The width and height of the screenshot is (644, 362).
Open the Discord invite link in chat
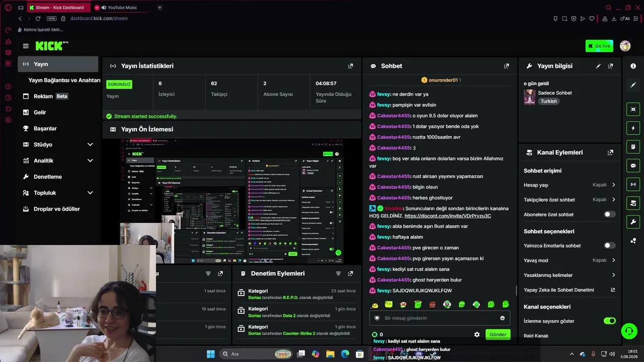pyautogui.click(x=448, y=216)
